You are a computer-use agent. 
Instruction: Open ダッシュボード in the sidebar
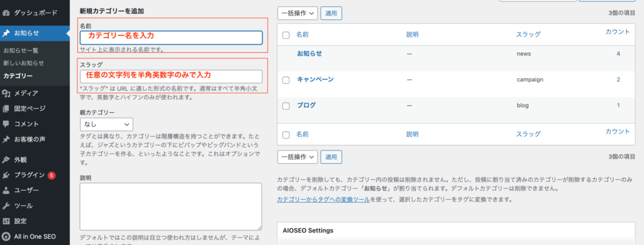tap(36, 13)
